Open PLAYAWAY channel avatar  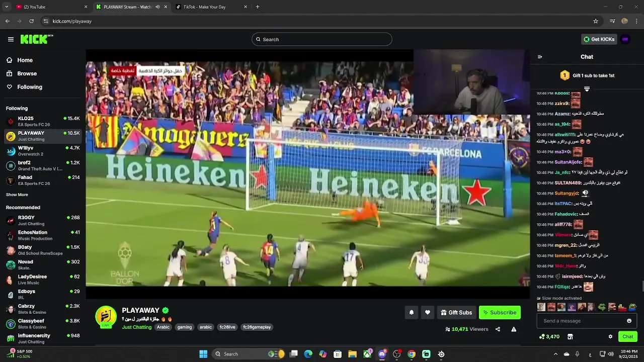[106, 316]
